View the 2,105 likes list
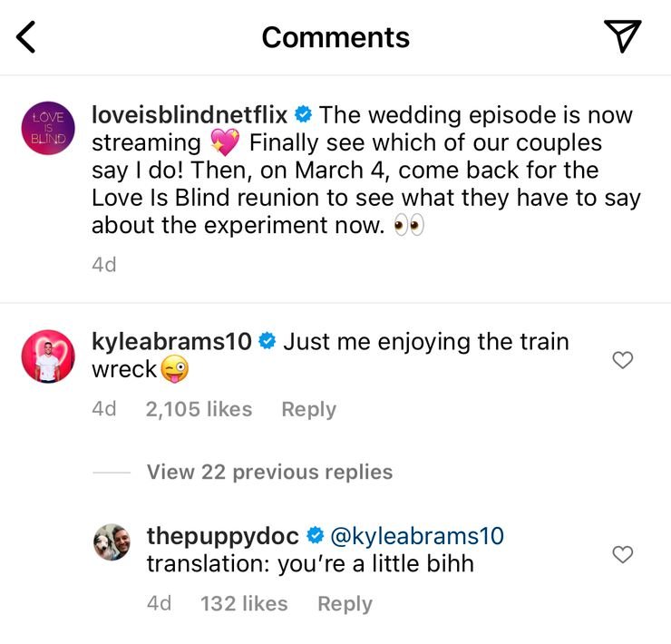The height and width of the screenshot is (644, 671). click(199, 409)
